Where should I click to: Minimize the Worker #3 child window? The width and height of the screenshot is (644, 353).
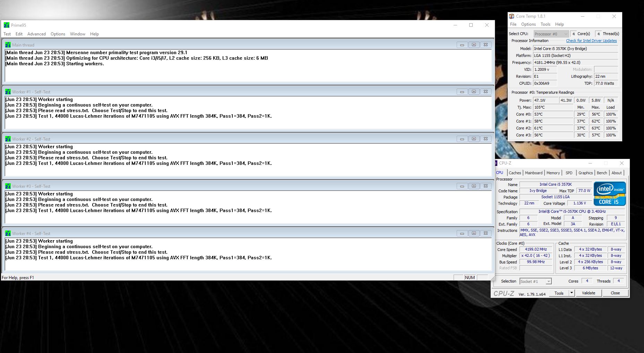[x=462, y=186]
